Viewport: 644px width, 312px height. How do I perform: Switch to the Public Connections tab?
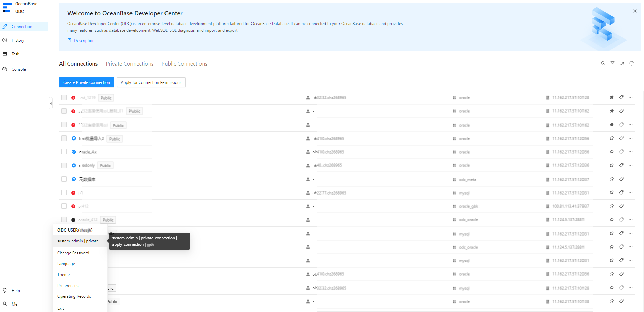[x=184, y=63]
